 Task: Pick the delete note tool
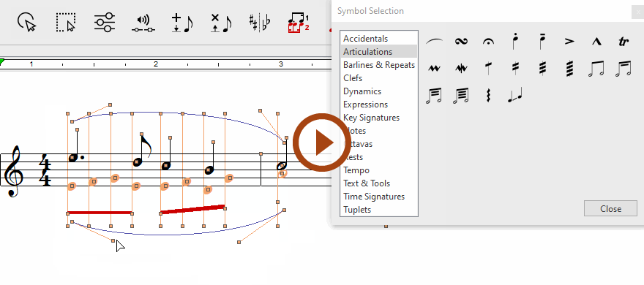point(220,23)
